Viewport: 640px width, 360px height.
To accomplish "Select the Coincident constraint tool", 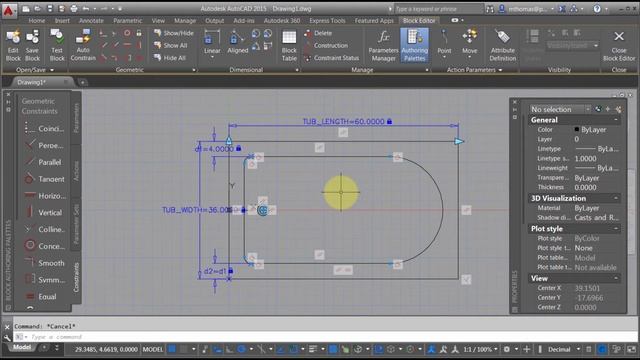I will (44, 128).
